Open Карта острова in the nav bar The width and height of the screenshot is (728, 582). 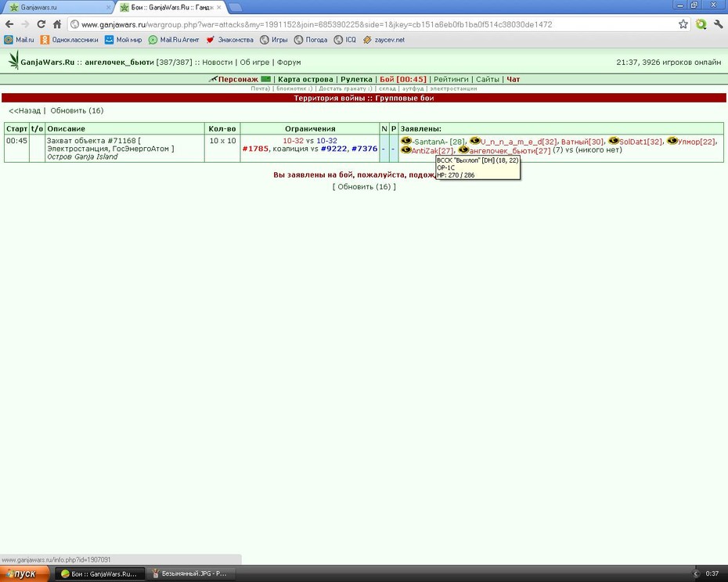click(305, 79)
